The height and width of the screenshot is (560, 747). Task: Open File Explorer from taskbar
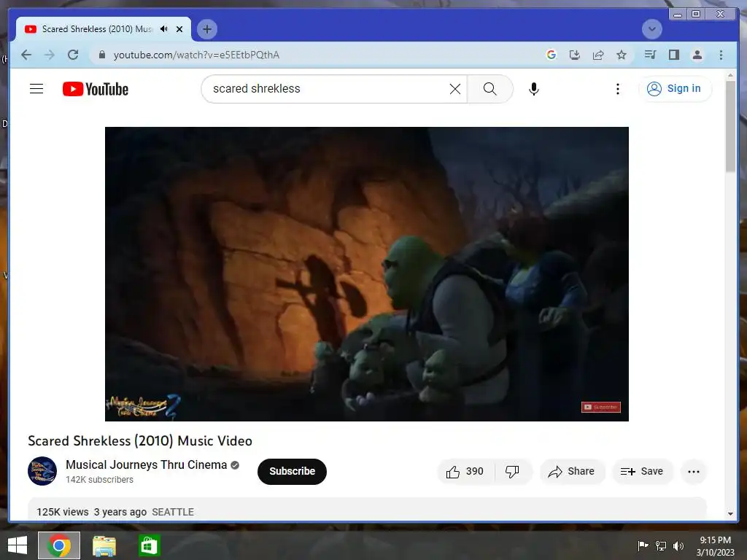point(104,545)
